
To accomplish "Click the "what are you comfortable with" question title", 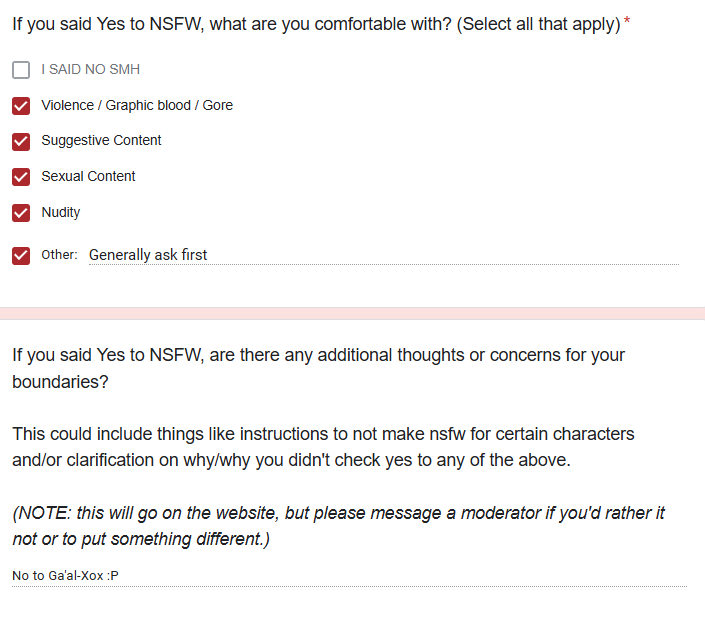I will point(316,24).
